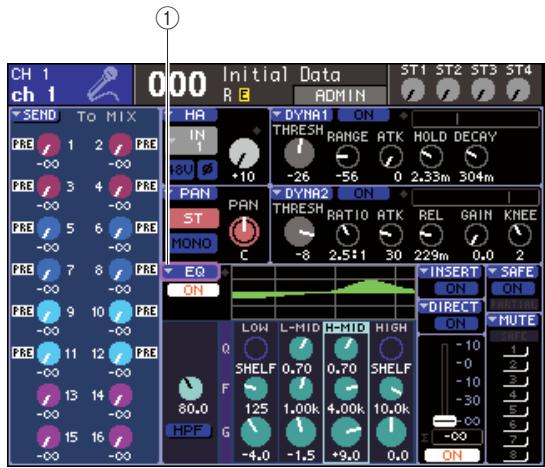Select the MIX 2 send level knob

pyautogui.click(x=120, y=145)
